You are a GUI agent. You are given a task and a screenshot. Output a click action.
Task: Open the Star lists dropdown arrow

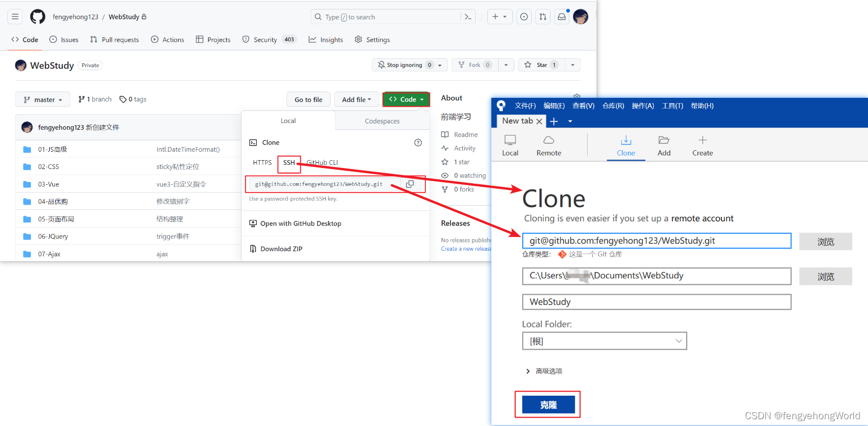[x=573, y=65]
